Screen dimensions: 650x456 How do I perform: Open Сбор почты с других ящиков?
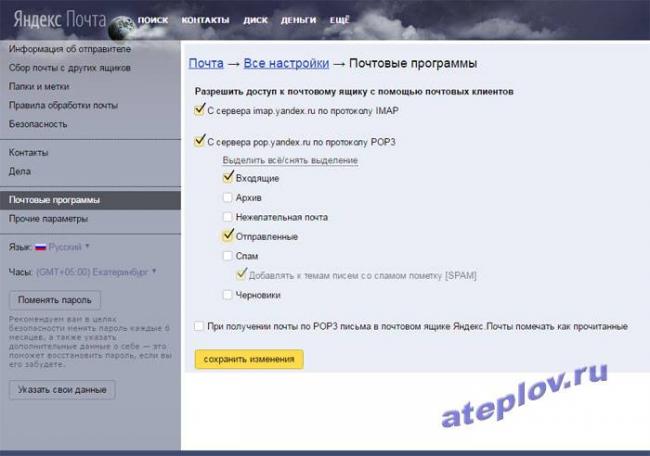point(70,68)
